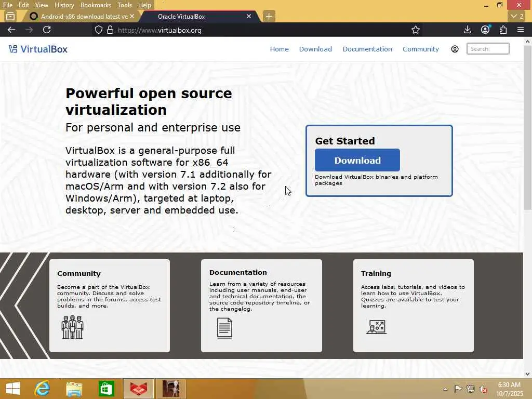Click the network tray icon

471,389
